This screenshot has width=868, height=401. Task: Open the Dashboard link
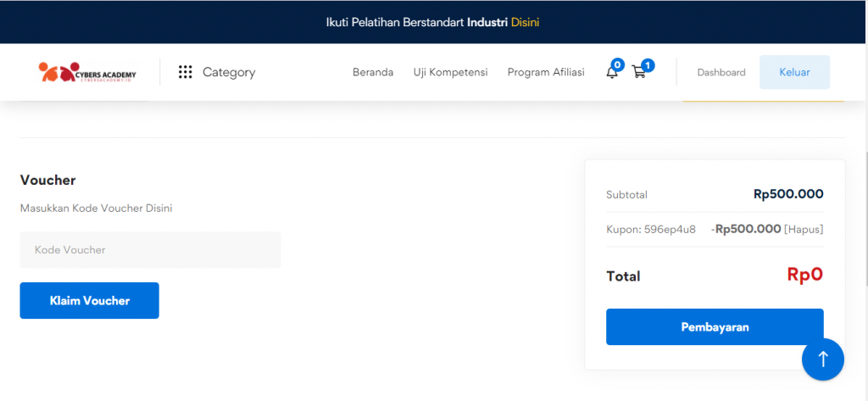pyautogui.click(x=721, y=73)
